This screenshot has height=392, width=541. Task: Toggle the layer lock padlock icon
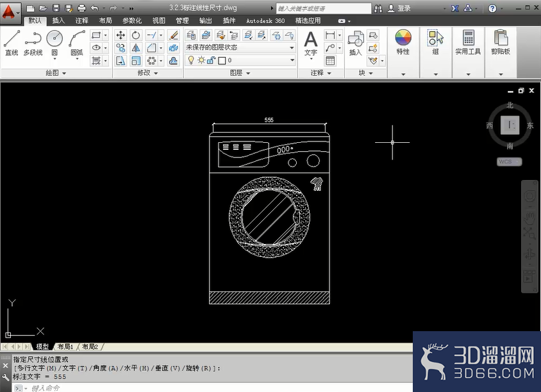coord(211,60)
